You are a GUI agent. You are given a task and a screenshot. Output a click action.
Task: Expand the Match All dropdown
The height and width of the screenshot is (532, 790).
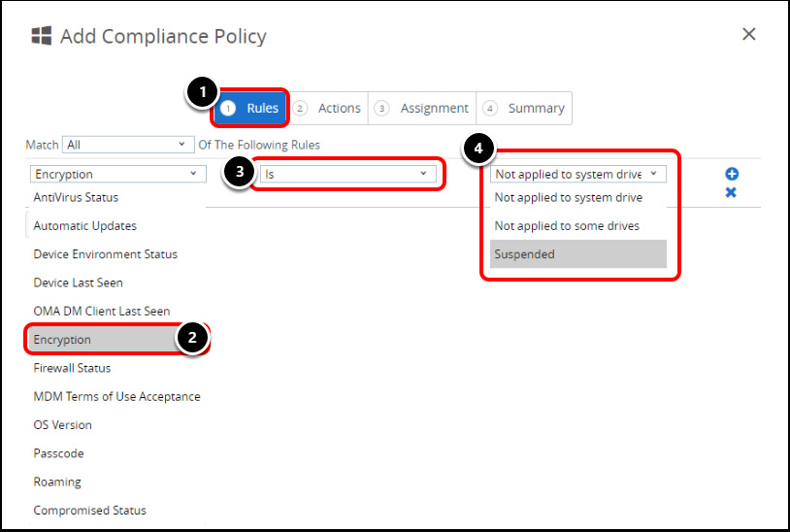[x=128, y=145]
